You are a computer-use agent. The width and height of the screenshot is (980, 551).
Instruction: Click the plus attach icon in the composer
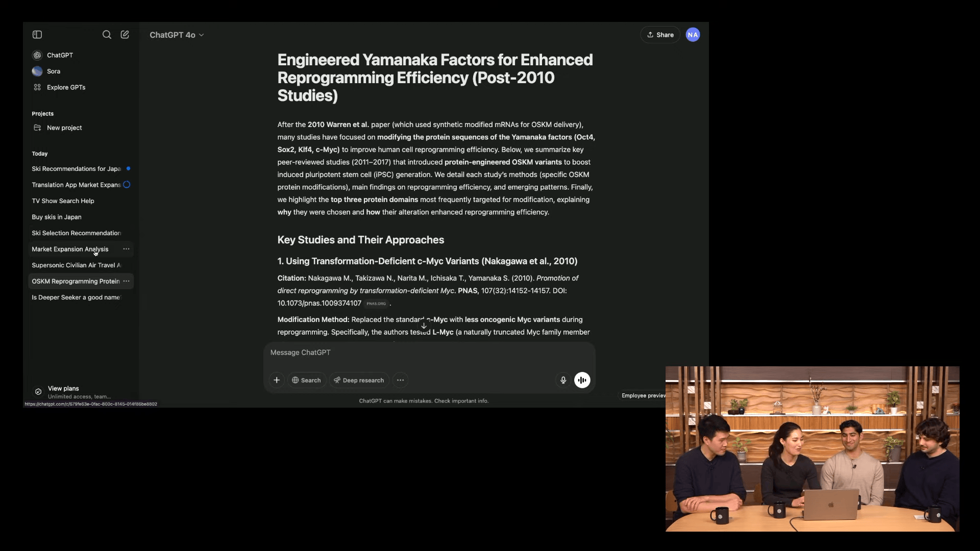[x=277, y=380]
